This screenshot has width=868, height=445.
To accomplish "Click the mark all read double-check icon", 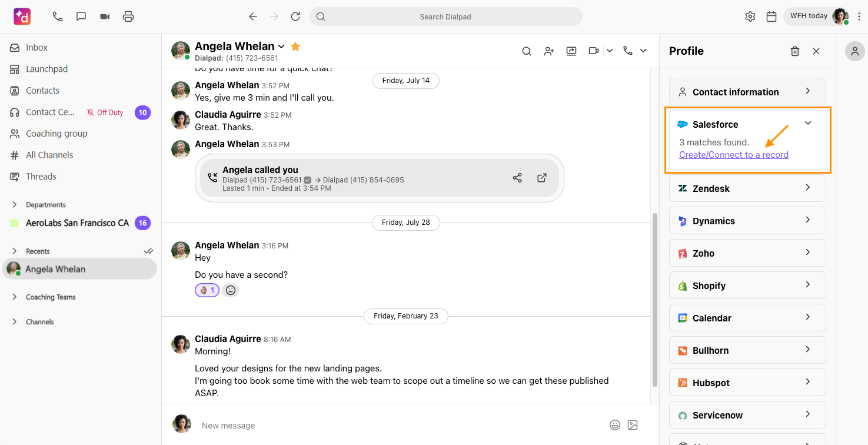I will pos(148,251).
